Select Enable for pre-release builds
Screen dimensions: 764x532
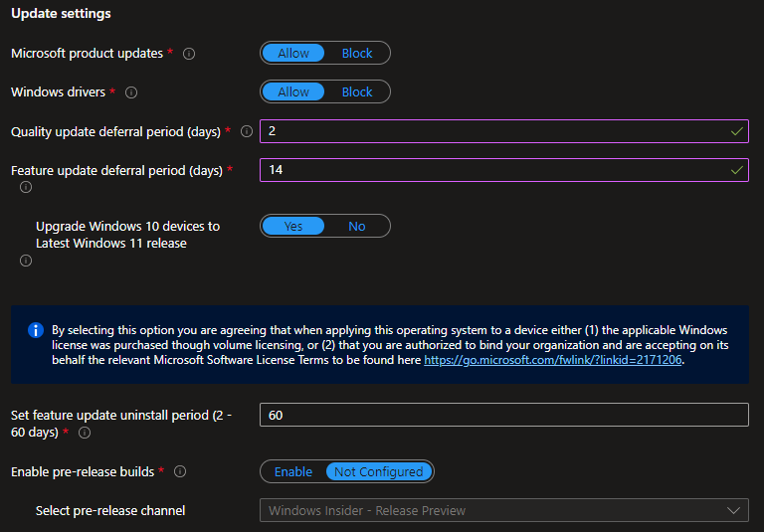click(x=293, y=472)
